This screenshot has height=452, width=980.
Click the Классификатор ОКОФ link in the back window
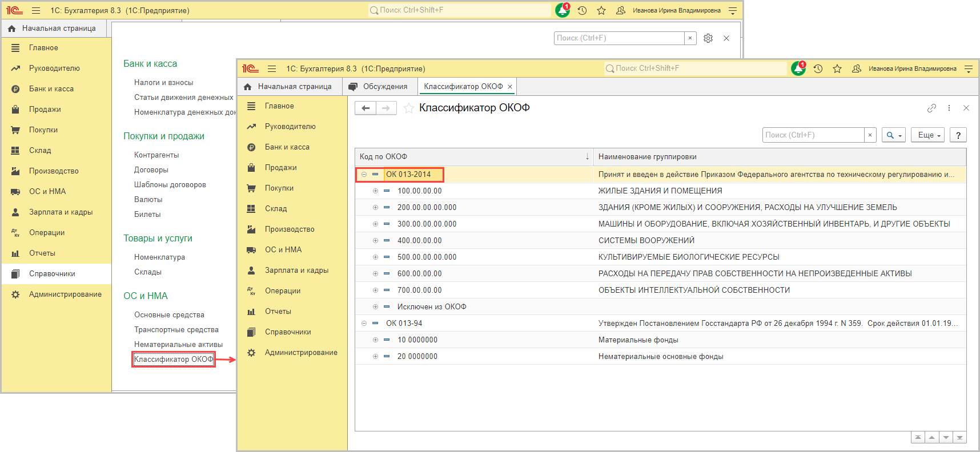pyautogui.click(x=173, y=360)
